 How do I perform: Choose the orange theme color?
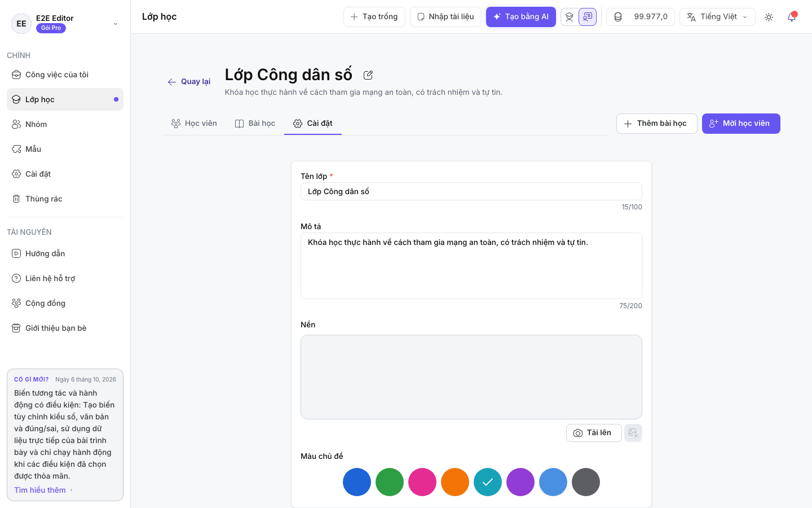click(455, 482)
